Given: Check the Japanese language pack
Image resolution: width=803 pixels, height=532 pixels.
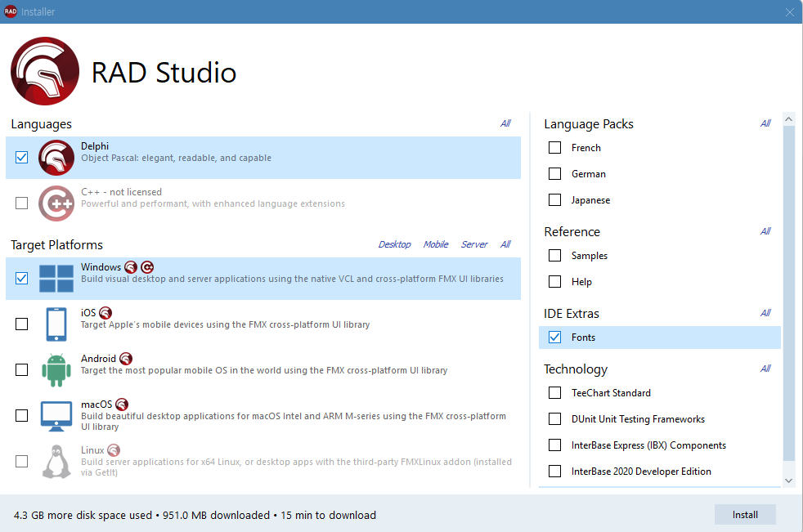Looking at the screenshot, I should 554,199.
